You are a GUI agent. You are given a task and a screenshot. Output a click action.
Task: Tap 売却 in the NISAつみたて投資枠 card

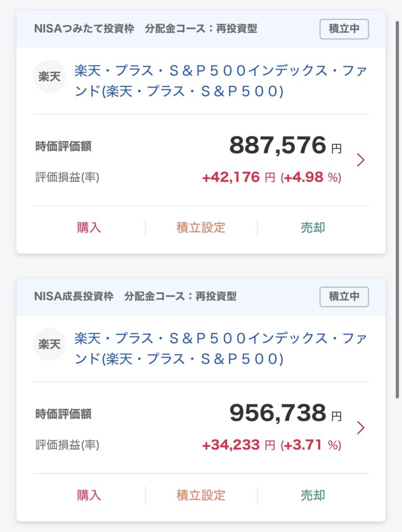(313, 228)
